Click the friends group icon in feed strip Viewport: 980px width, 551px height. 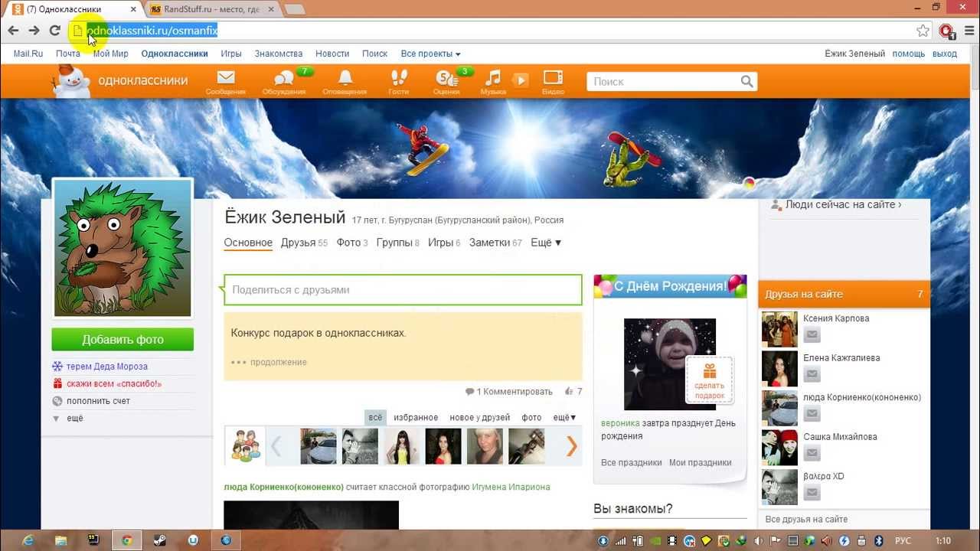click(x=245, y=446)
